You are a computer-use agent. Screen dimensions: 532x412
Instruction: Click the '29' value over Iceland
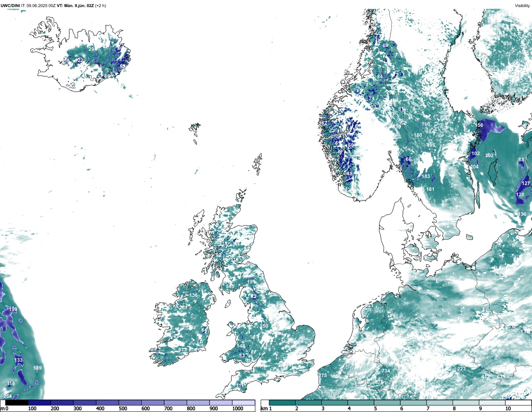(x=91, y=49)
